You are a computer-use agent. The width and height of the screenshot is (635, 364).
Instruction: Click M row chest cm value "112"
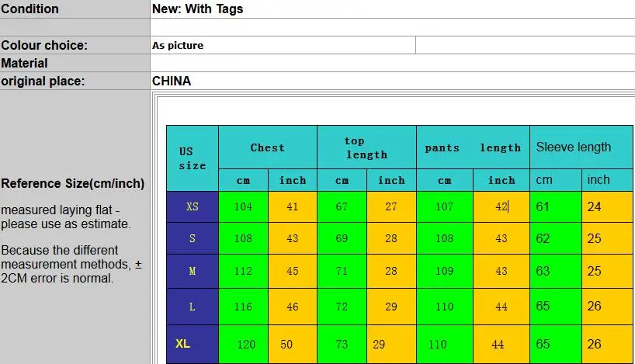[243, 271]
